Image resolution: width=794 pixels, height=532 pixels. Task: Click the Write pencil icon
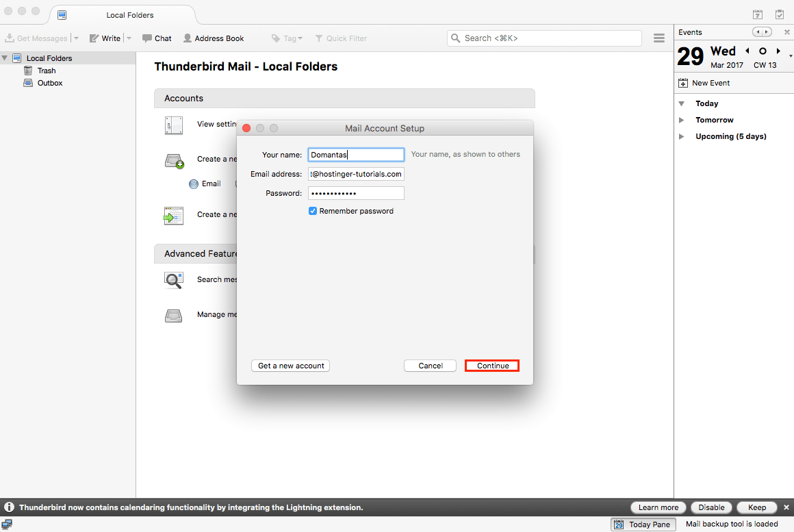point(94,38)
